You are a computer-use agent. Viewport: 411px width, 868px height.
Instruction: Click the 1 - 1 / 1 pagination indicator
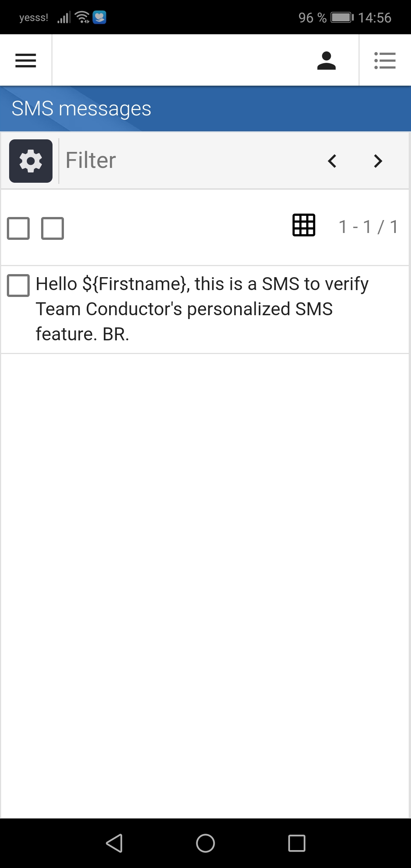pyautogui.click(x=368, y=227)
